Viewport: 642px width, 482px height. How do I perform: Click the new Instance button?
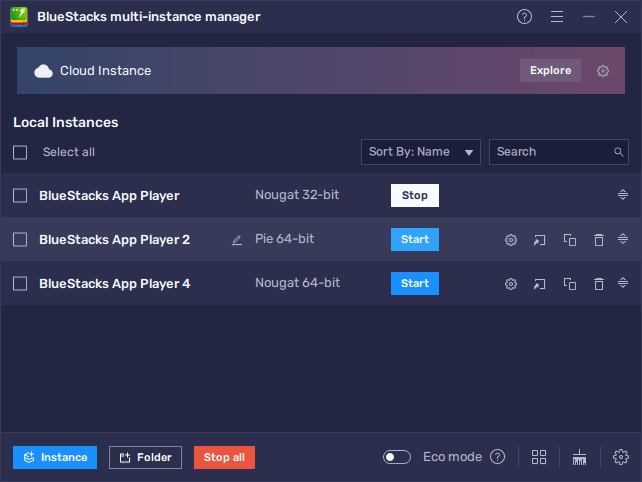(x=55, y=457)
